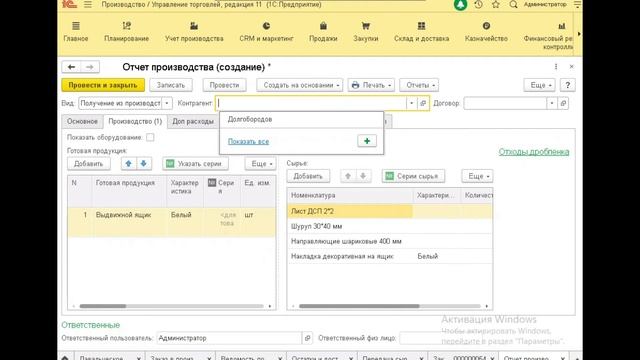Open Еще menu for Сырье

[477, 176]
